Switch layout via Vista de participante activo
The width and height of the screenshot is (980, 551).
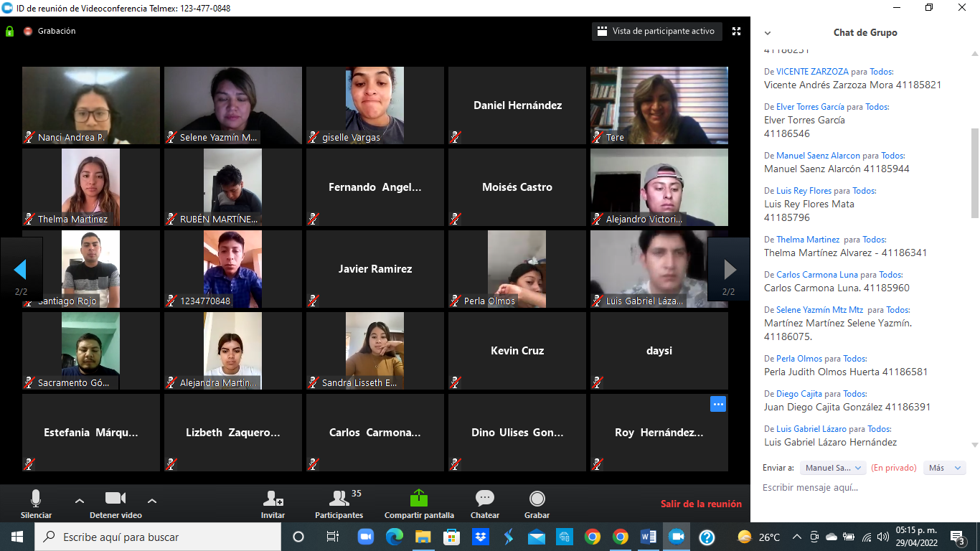(x=656, y=32)
